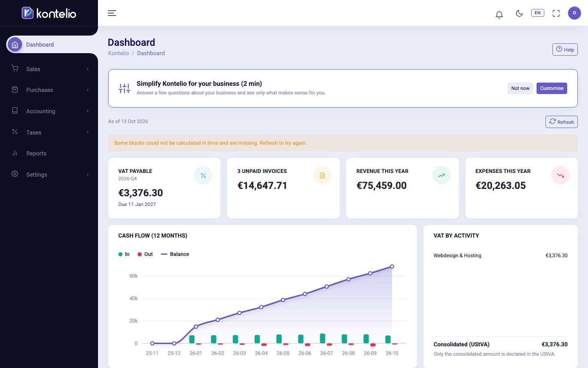Click the Purchases bag icon
The height and width of the screenshot is (368, 588).
click(15, 90)
